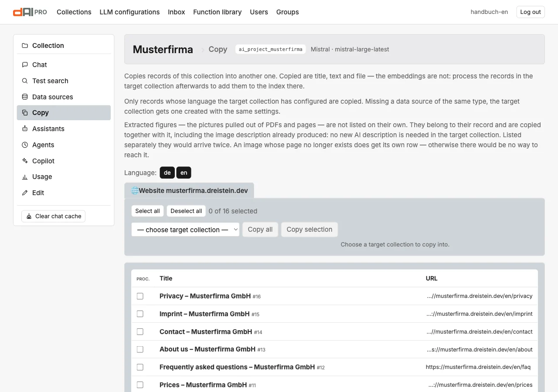Check the Frequently asked questions row checkbox
The width and height of the screenshot is (558, 392).
(x=140, y=367)
